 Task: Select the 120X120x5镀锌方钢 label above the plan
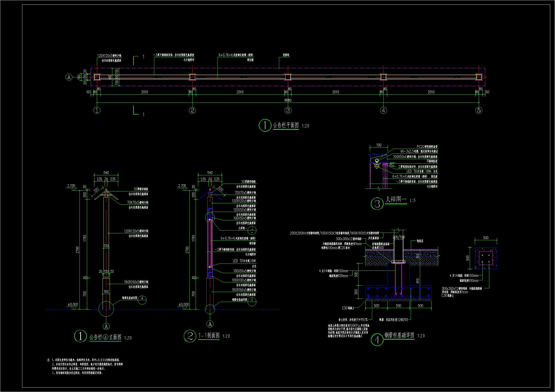(x=109, y=55)
